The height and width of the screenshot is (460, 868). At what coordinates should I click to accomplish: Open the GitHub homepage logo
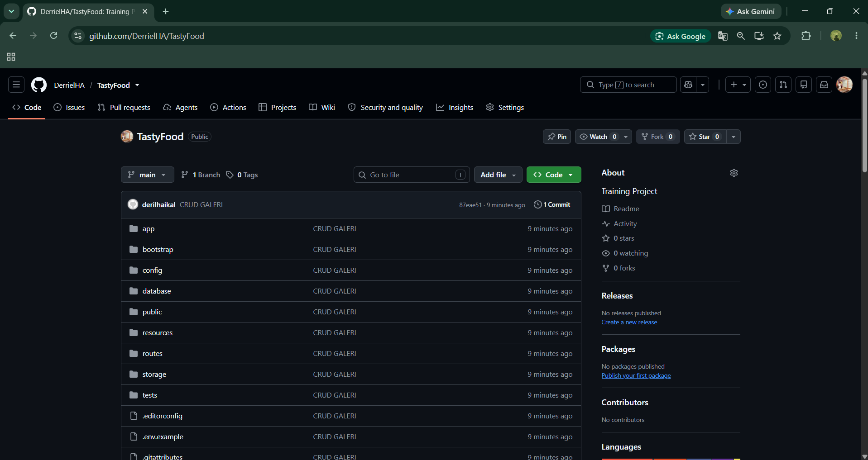pyautogui.click(x=39, y=85)
